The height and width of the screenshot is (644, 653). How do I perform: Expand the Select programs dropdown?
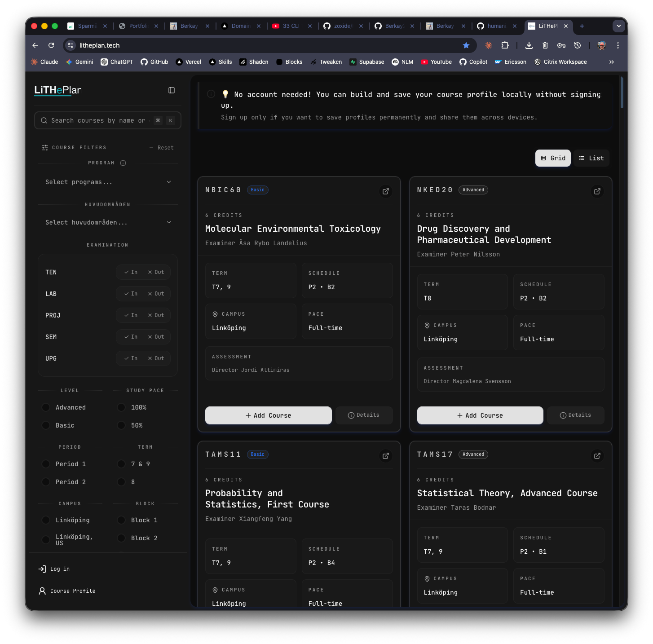107,182
